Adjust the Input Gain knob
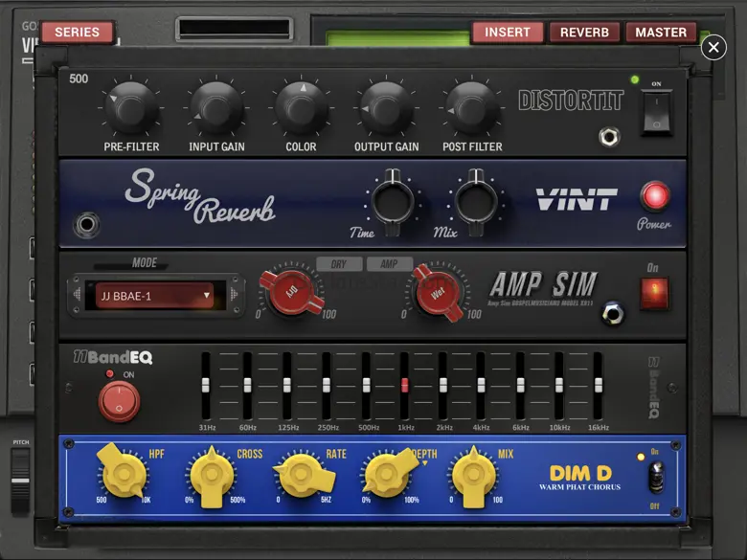This screenshot has width=747, height=560. 216,108
